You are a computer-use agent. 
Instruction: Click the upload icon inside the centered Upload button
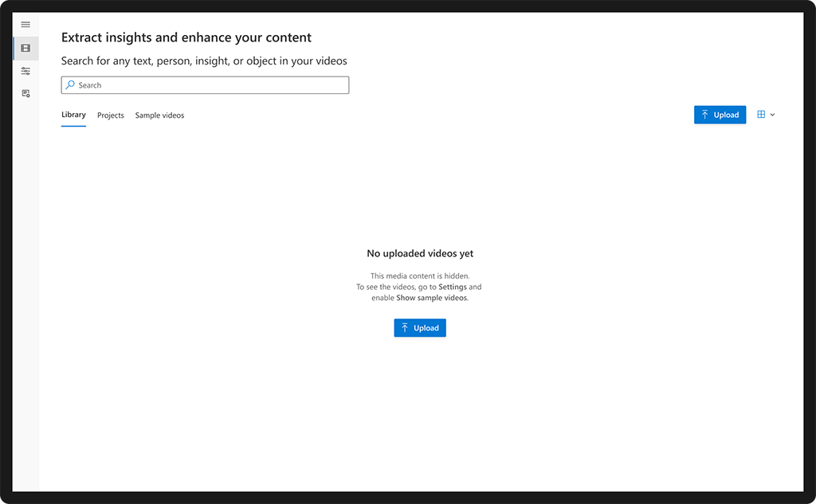click(x=406, y=327)
